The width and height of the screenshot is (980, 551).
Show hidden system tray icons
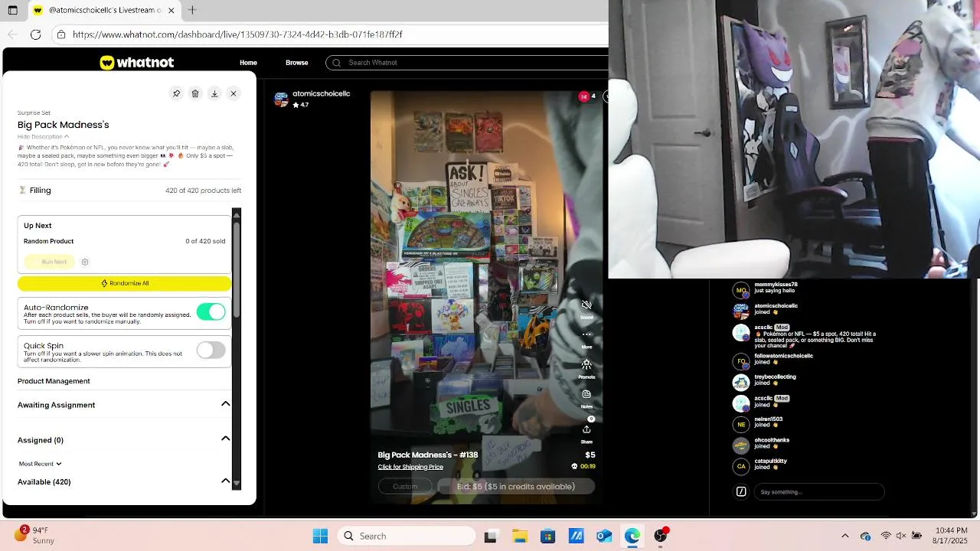(x=845, y=536)
